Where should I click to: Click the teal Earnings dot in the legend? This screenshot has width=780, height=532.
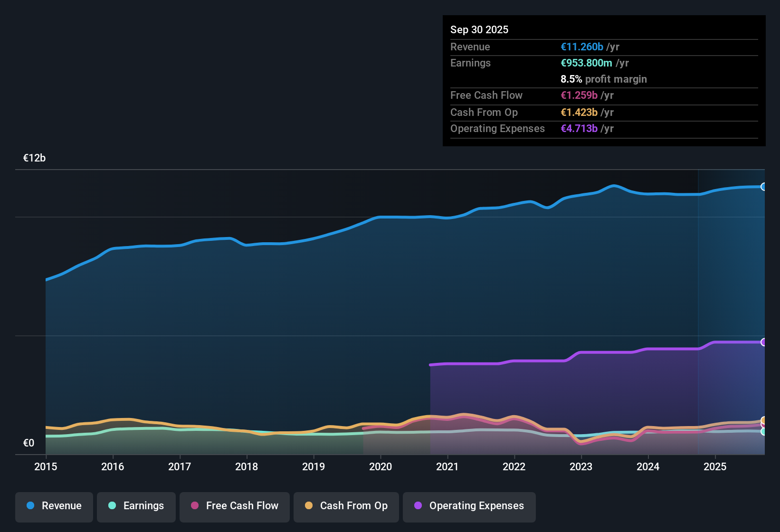click(112, 506)
